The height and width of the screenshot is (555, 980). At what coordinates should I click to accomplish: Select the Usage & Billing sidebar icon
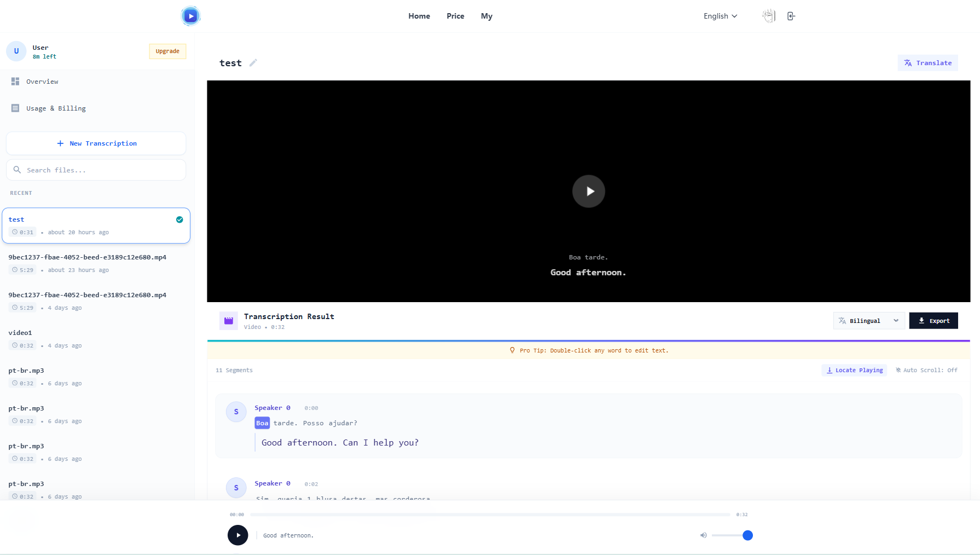click(x=15, y=108)
